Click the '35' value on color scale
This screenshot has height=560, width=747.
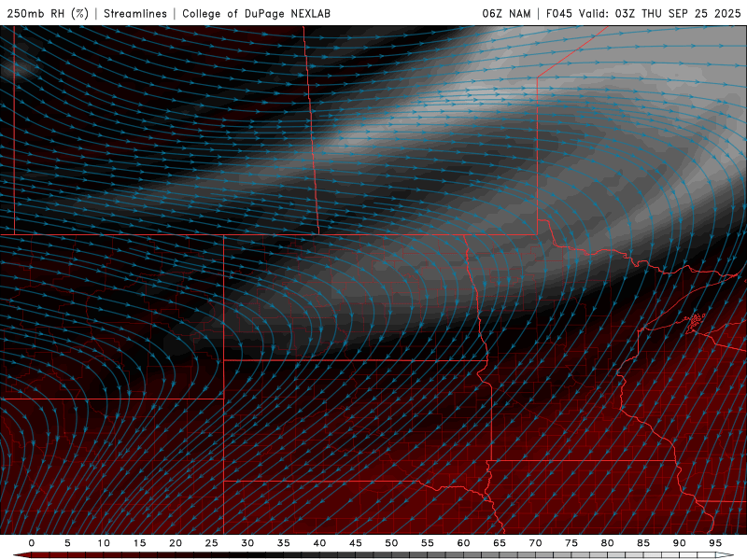284,543
